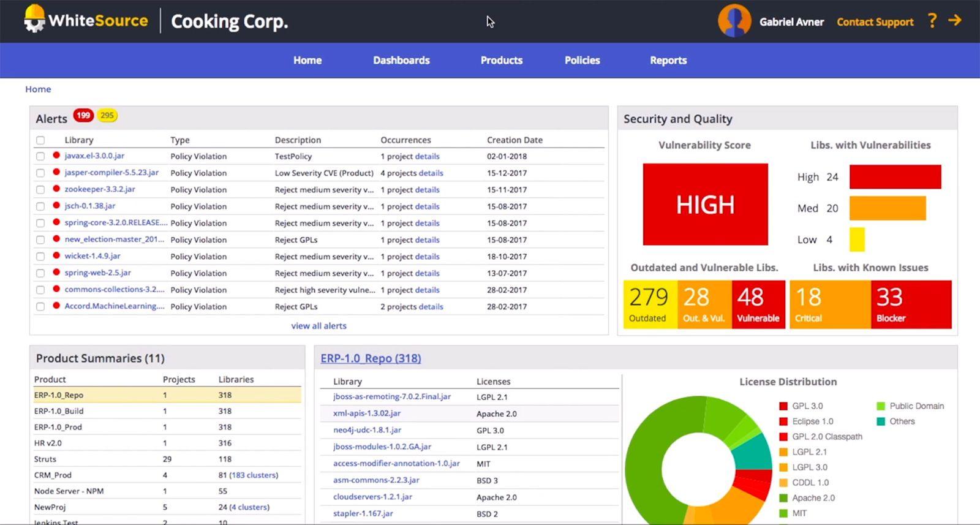980x525 pixels.
Task: Select the Struts row in Product Summaries
Action: click(45, 459)
